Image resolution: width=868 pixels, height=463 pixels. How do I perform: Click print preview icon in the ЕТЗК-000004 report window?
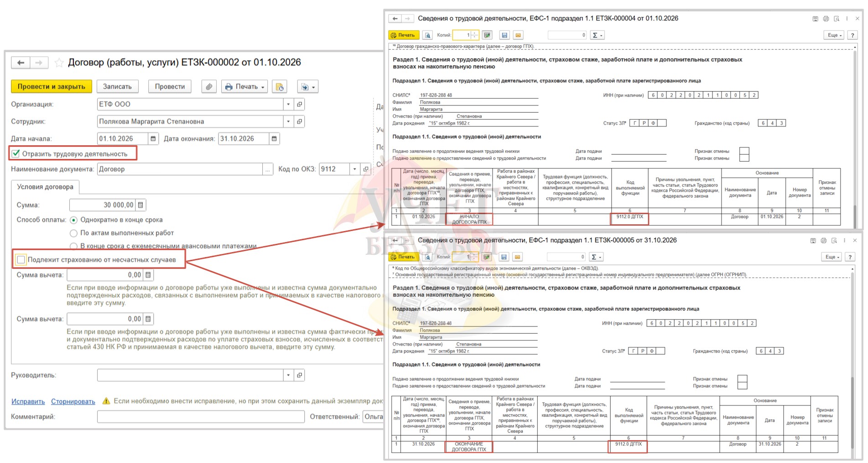coord(427,35)
